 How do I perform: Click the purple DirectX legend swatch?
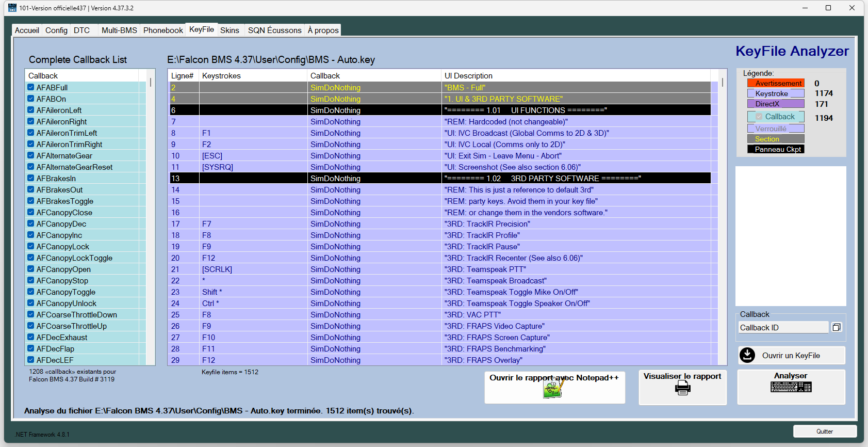click(776, 104)
